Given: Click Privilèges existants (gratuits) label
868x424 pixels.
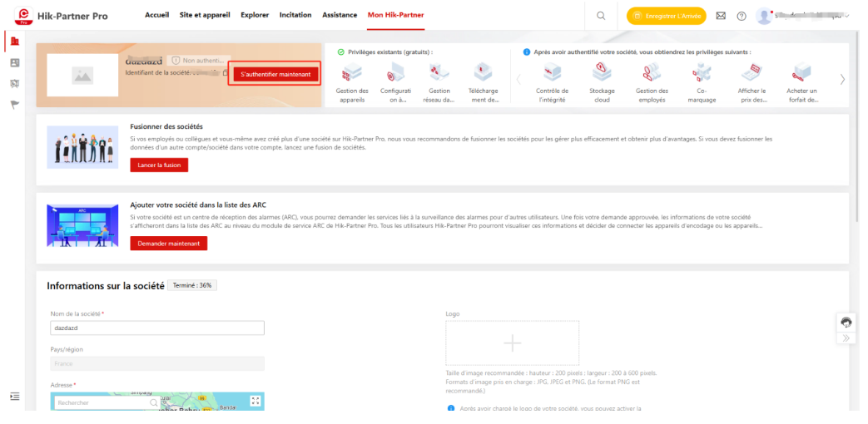Looking at the screenshot, I should coord(390,52).
